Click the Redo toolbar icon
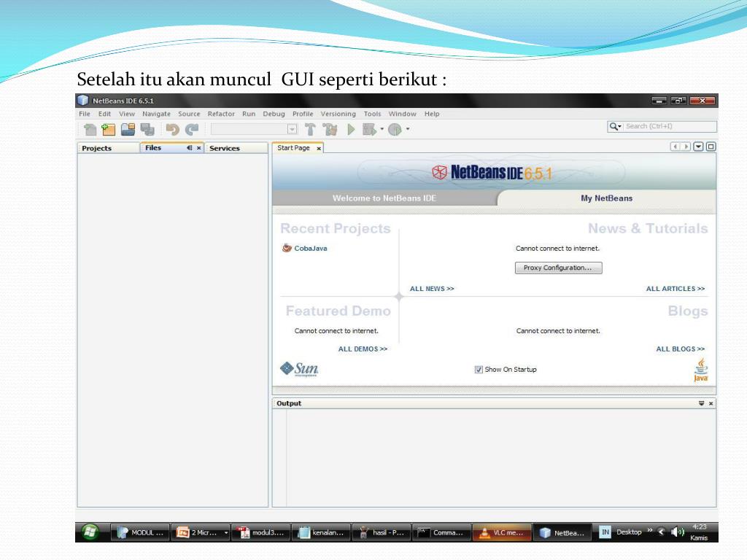747x560 pixels. 192,129
